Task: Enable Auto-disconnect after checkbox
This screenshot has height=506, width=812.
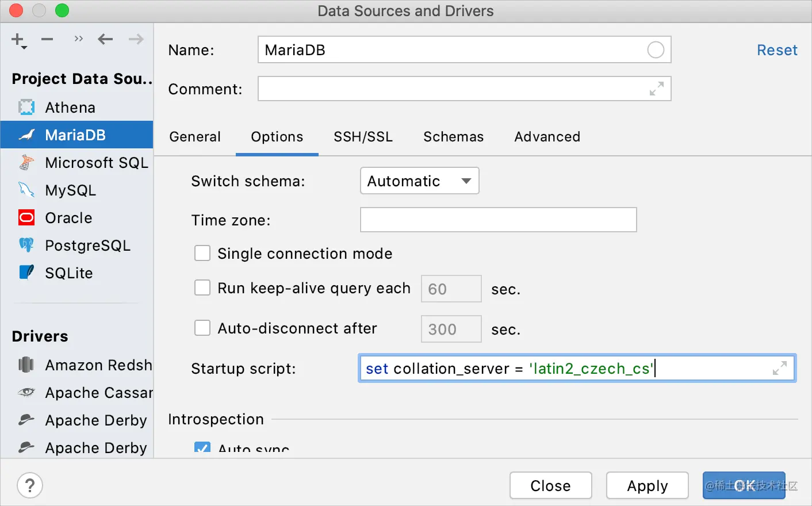Action: [202, 328]
